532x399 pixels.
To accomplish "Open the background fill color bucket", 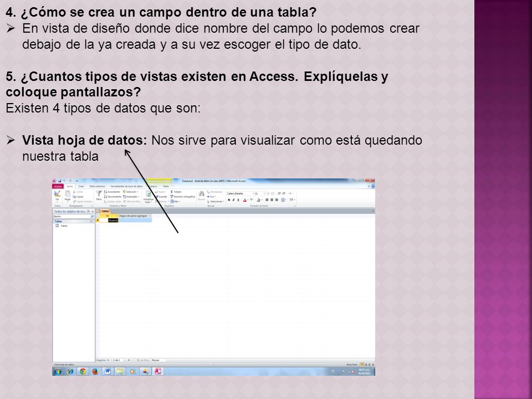I will tap(259, 200).
